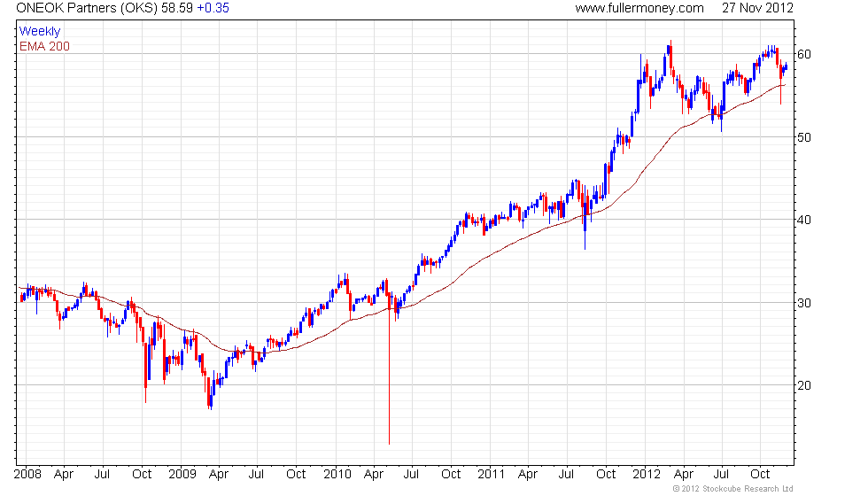Click the 2010 year axis label
This screenshot has width=868, height=496.
(x=337, y=475)
